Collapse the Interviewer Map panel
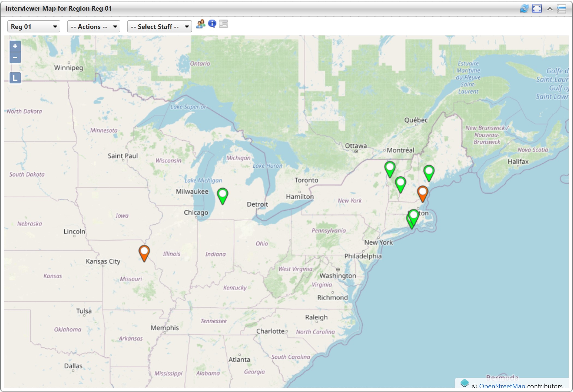The width and height of the screenshot is (573, 392). pyautogui.click(x=550, y=9)
